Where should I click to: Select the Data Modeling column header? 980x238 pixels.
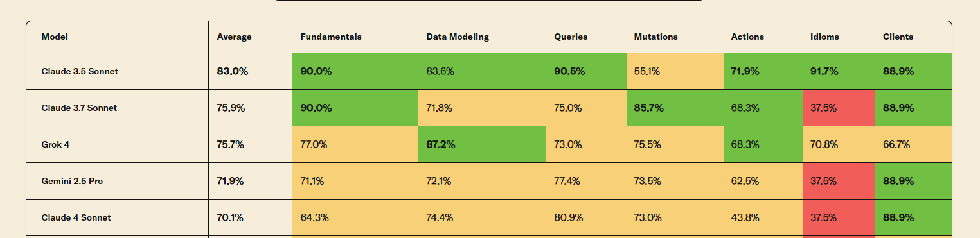coord(458,37)
